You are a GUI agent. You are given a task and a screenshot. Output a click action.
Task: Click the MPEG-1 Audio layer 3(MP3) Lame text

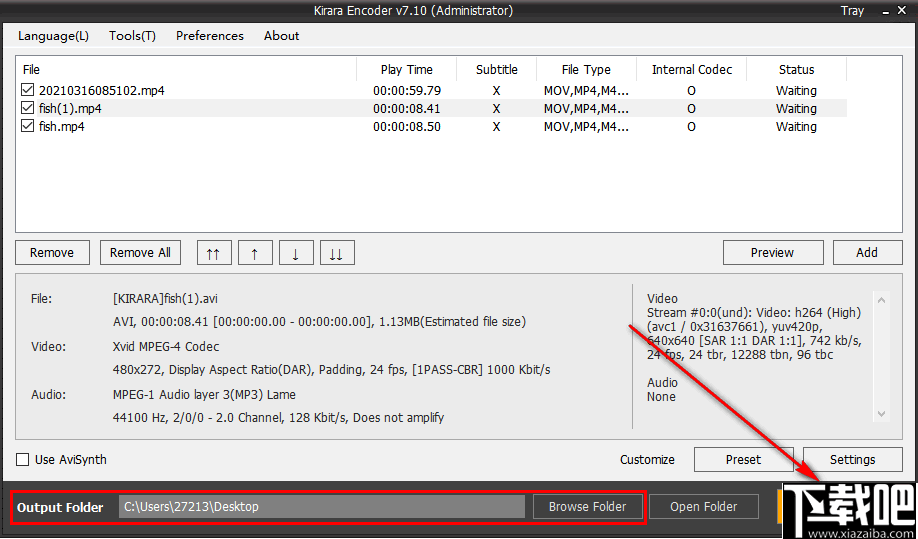pos(204,394)
